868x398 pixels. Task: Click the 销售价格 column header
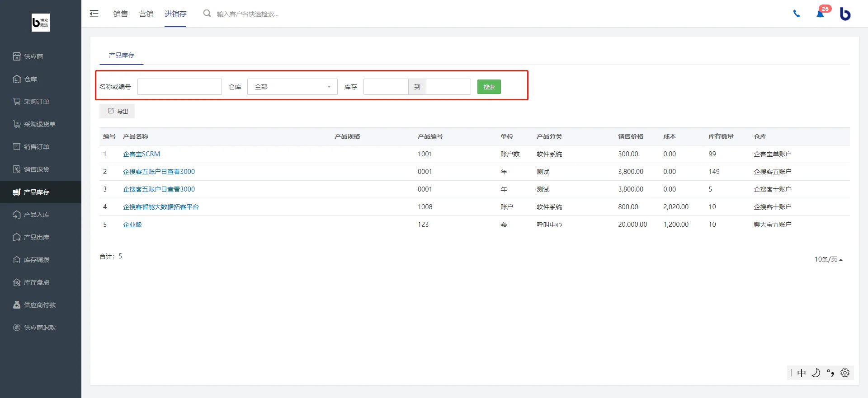click(x=631, y=136)
